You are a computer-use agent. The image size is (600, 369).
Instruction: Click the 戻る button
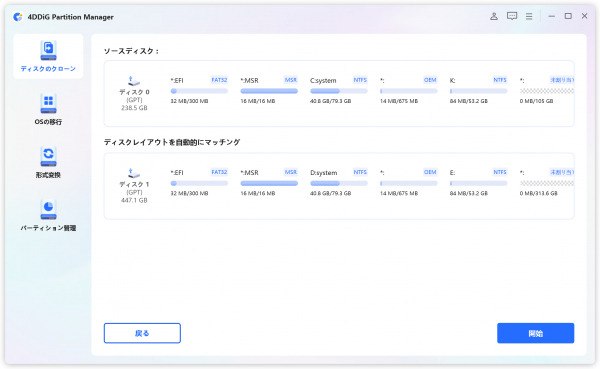point(142,333)
